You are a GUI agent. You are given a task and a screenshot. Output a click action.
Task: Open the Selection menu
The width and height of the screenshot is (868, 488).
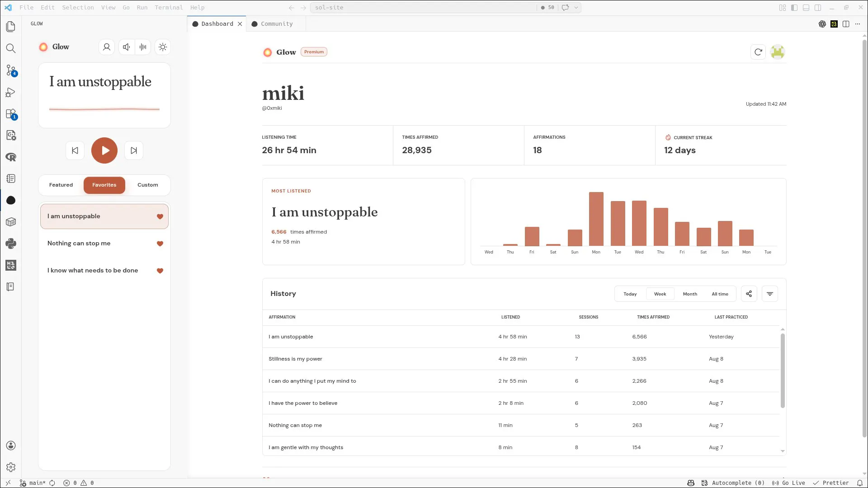78,7
